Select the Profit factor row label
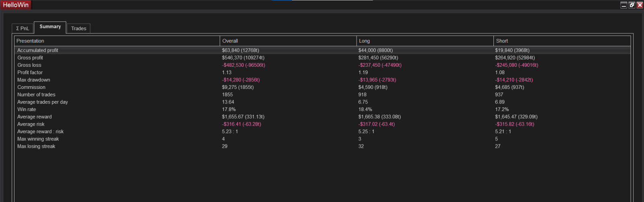The width and height of the screenshot is (644, 202). [30, 72]
